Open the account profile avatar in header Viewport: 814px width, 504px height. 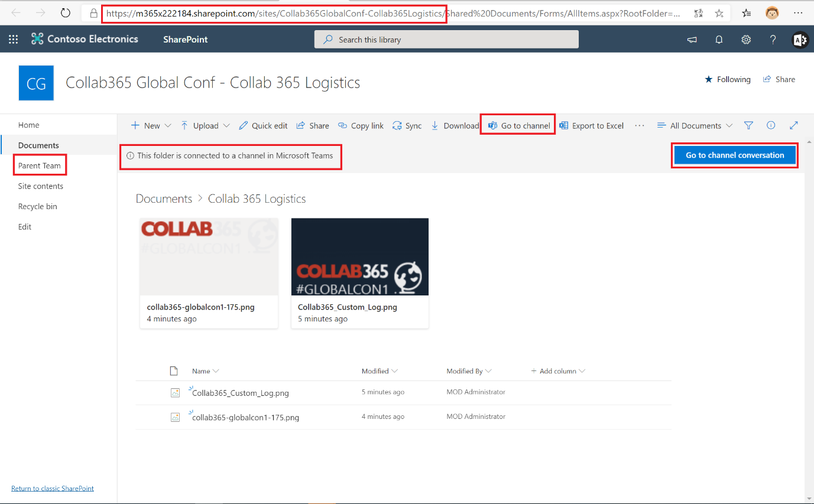(x=800, y=40)
